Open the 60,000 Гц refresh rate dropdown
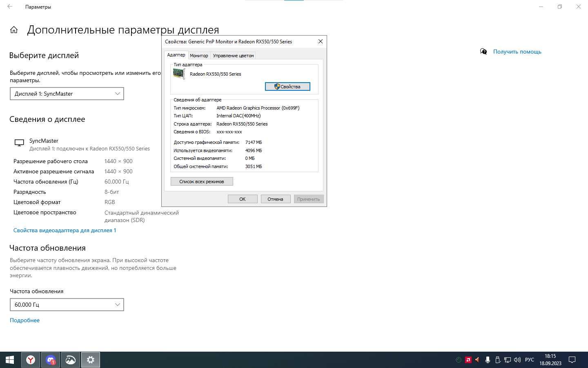This screenshot has height=368, width=588. click(x=67, y=305)
